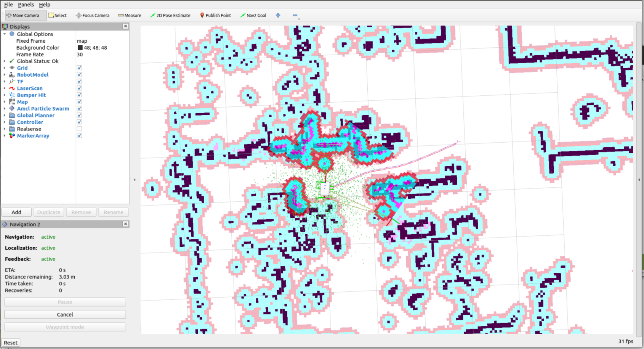The height and width of the screenshot is (349, 644).
Task: Click the Distance remaining 3.03 m value
Action: click(67, 277)
